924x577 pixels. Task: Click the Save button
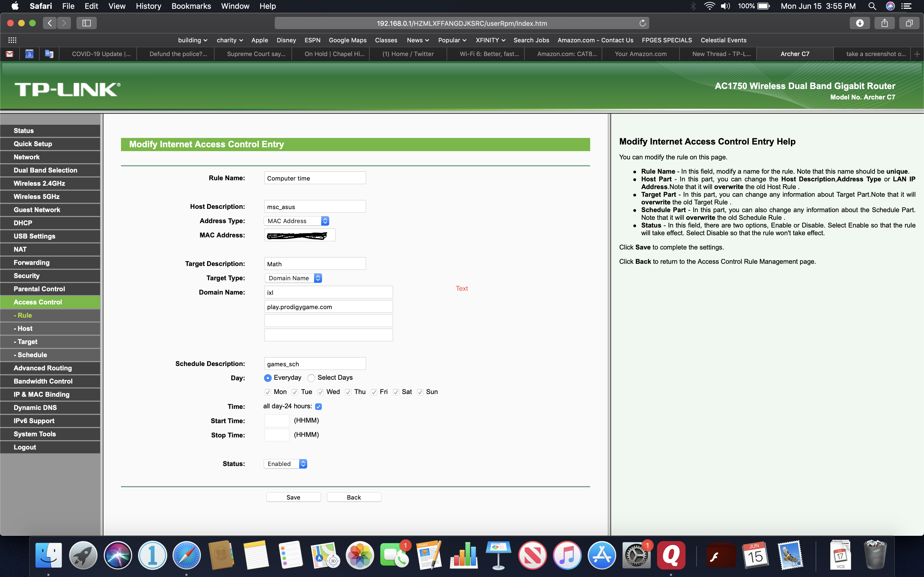pos(293,497)
